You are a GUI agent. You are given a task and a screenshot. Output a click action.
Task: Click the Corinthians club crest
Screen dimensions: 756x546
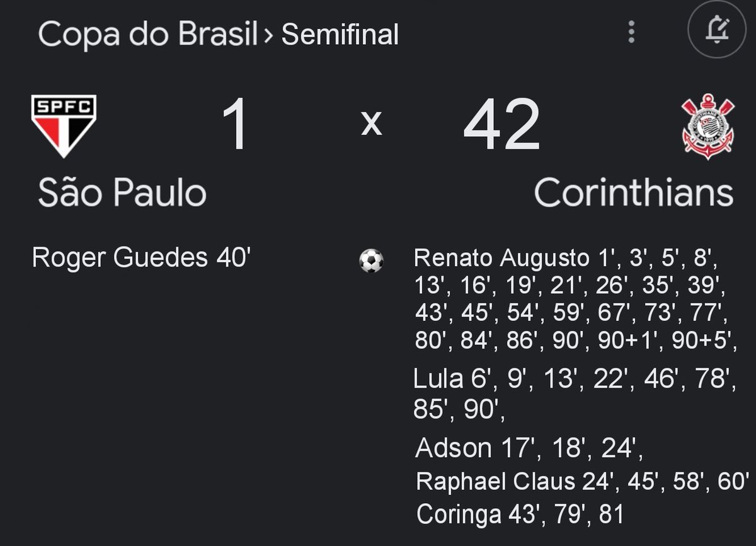tap(708, 126)
